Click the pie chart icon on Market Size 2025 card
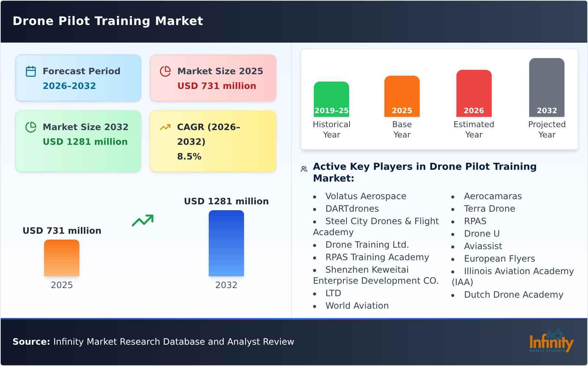The height and width of the screenshot is (366, 588). 165,71
